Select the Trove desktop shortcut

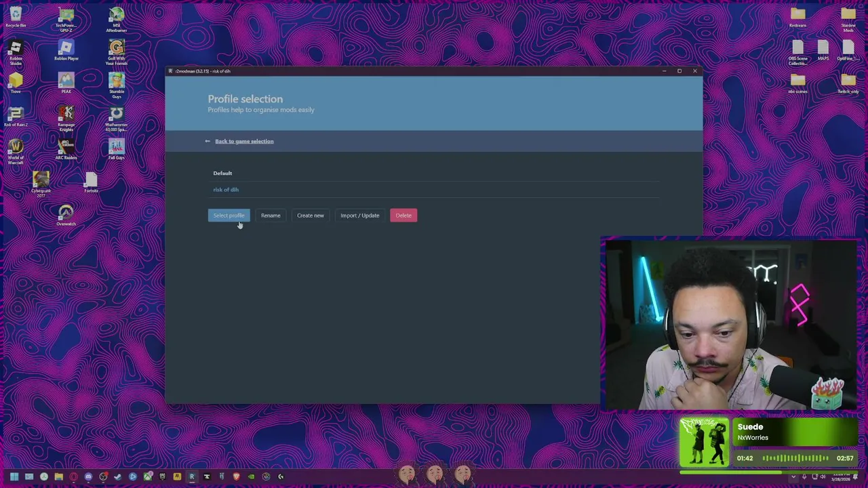(16, 83)
